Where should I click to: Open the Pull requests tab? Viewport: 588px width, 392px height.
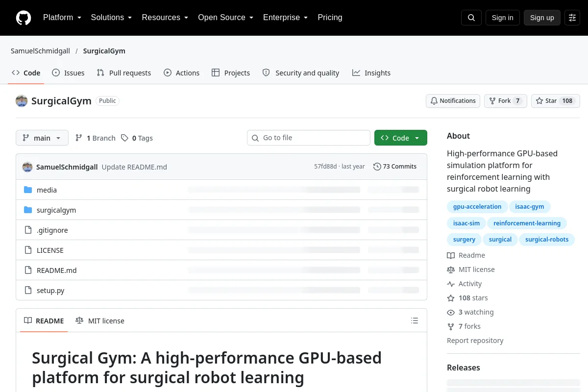click(x=124, y=73)
